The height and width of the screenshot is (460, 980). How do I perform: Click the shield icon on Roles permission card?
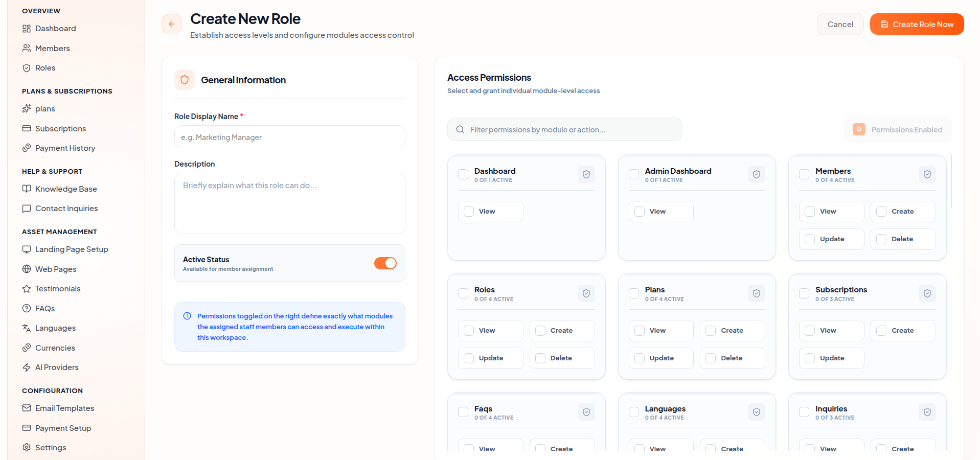point(586,293)
